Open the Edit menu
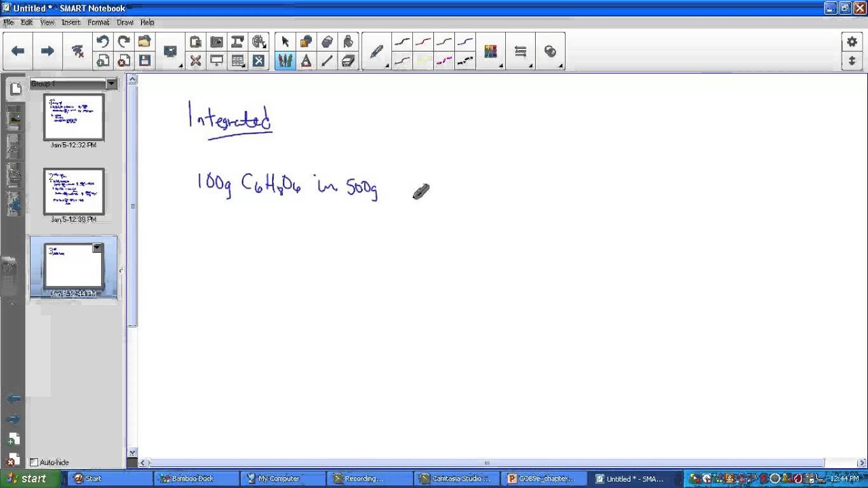Screen dimensions: 868x488 pyautogui.click(x=26, y=22)
